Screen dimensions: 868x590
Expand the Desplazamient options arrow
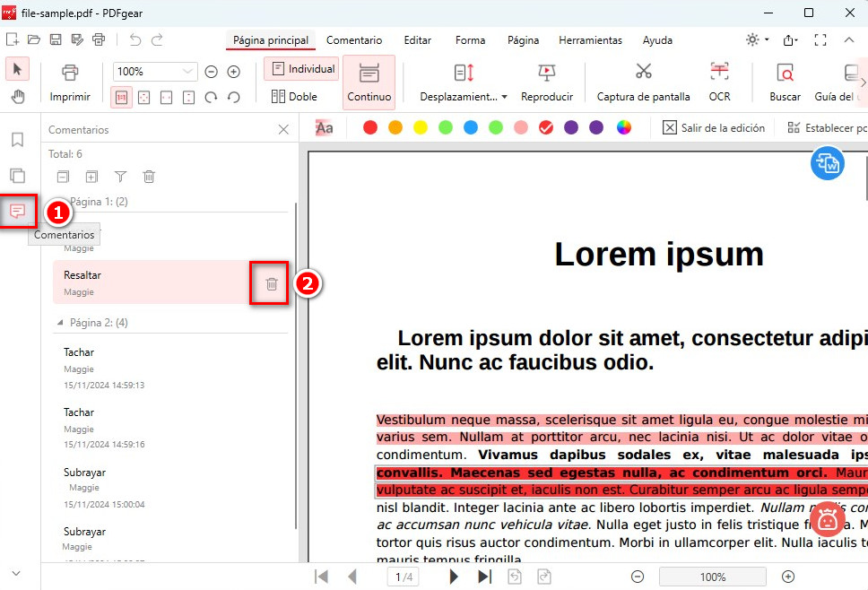pos(506,96)
